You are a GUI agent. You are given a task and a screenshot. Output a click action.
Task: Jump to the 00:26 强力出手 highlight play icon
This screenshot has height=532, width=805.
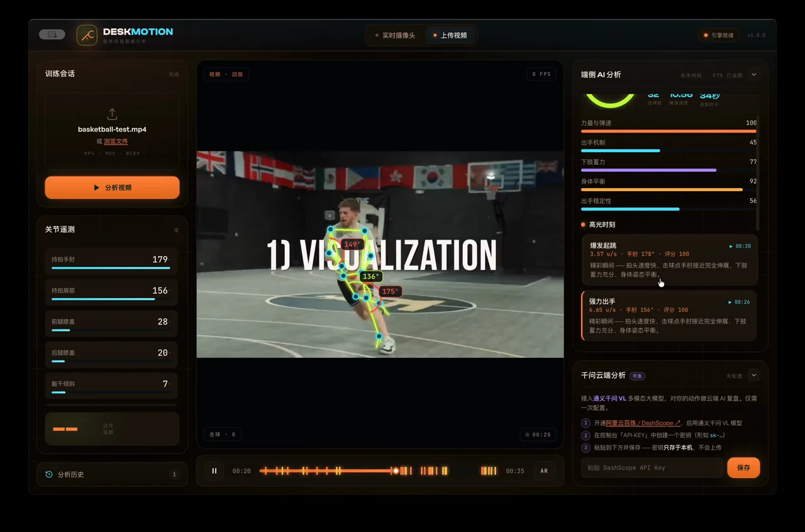730,302
